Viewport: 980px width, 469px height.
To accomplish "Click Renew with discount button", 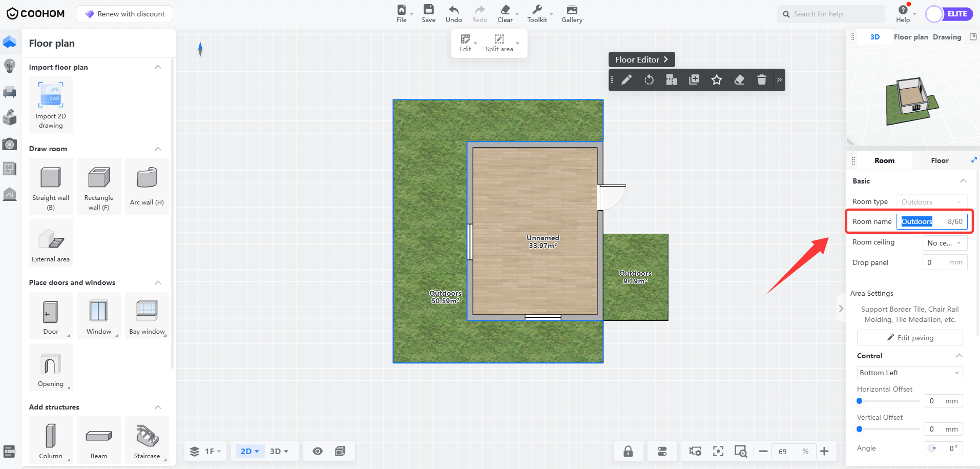I will tap(124, 14).
